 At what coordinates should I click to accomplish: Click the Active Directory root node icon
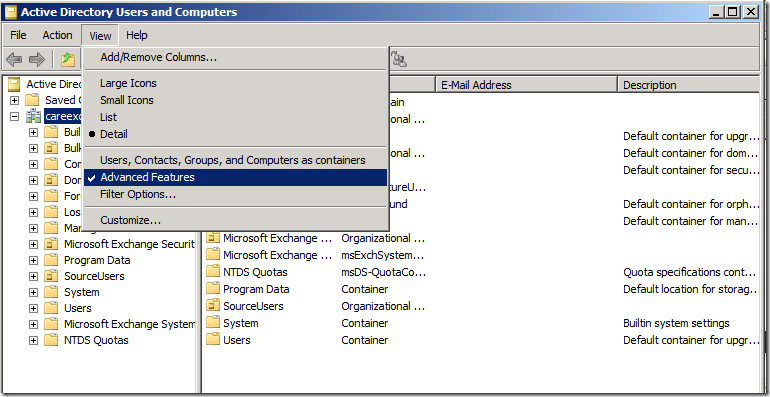tap(15, 84)
